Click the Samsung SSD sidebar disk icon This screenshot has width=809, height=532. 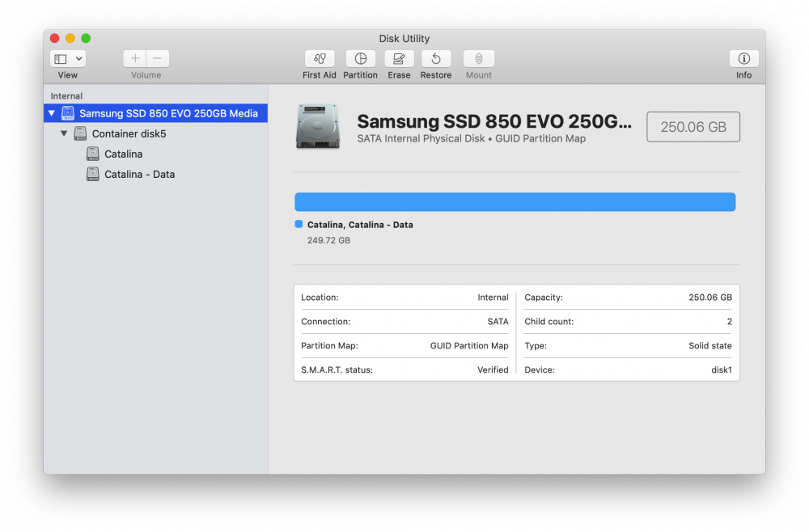click(x=68, y=113)
